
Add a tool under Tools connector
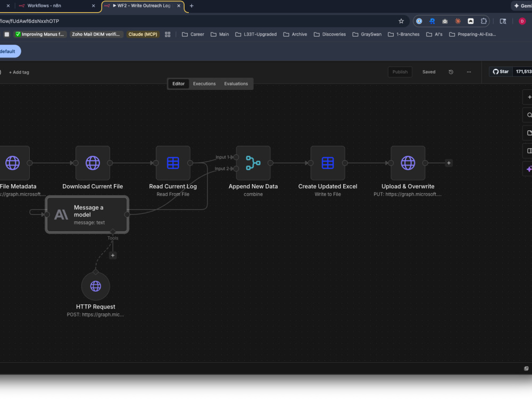click(x=113, y=255)
